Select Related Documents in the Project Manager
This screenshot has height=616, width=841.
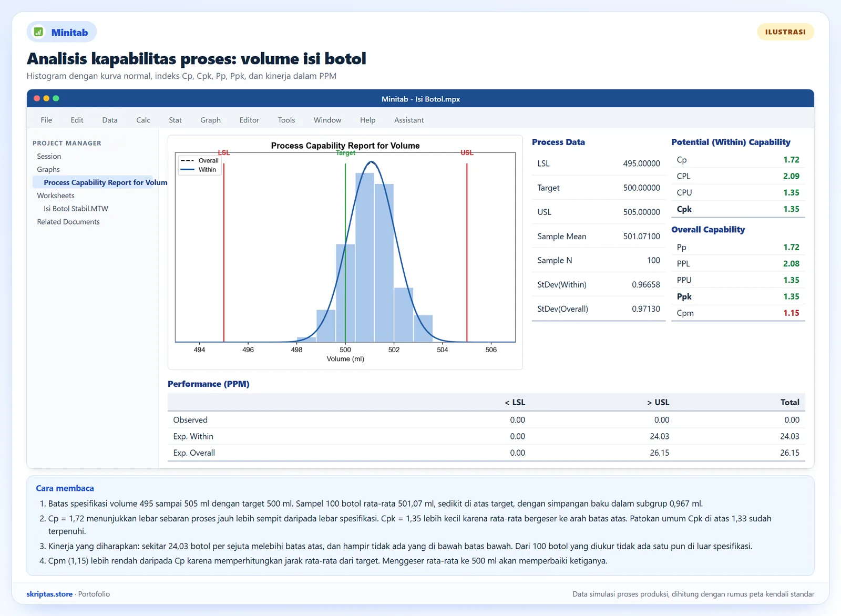coord(68,222)
